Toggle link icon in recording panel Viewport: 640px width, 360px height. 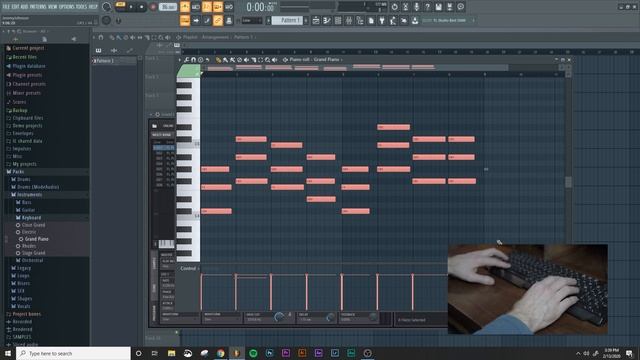(x=218, y=20)
